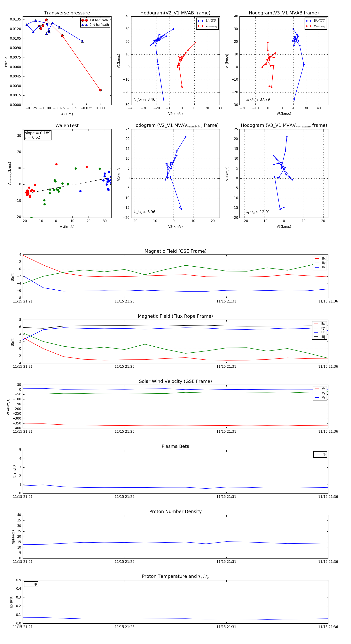Viewport: 351px width, 644px height.
Task: Click the 'Hodogram (V3_V1 MVAV remaining frame)' title
Action: pyautogui.click(x=284, y=125)
